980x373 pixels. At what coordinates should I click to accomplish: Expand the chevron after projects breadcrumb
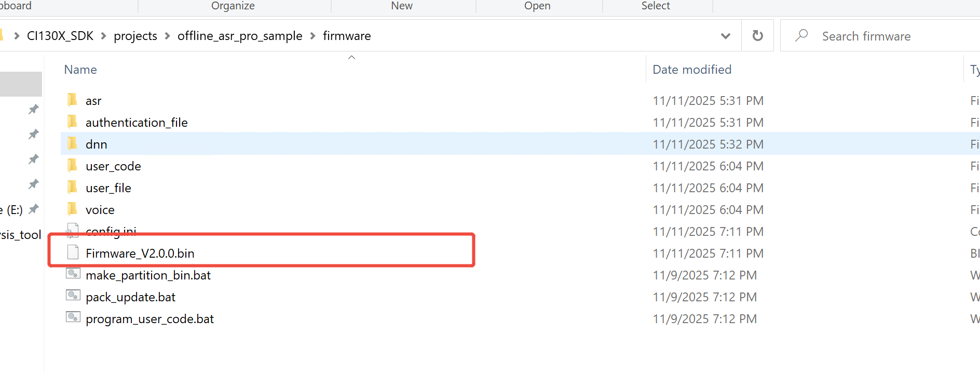tap(167, 36)
